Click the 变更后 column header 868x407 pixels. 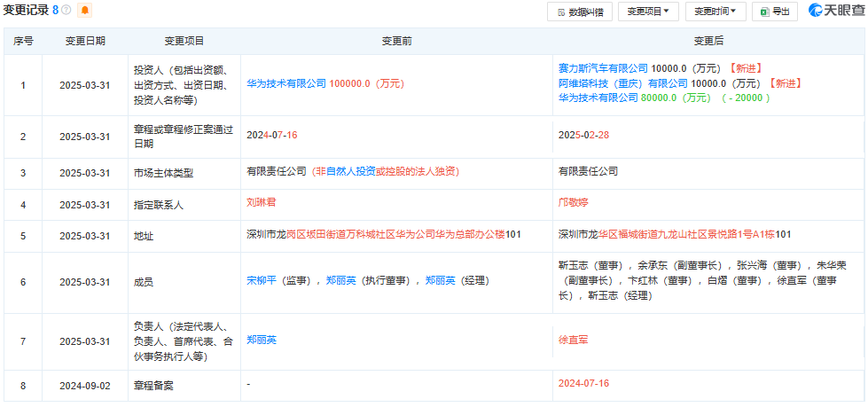(x=708, y=41)
